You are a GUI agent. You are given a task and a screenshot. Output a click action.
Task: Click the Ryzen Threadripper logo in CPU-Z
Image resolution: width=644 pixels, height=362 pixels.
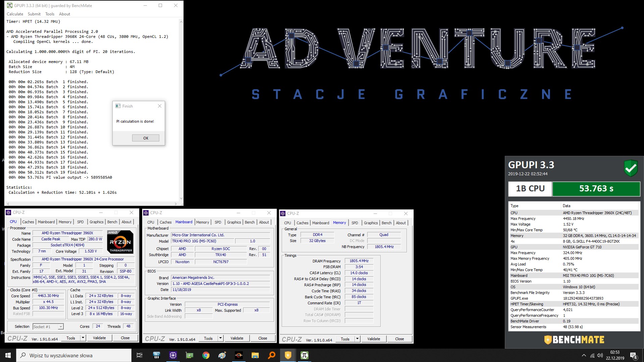point(120,242)
